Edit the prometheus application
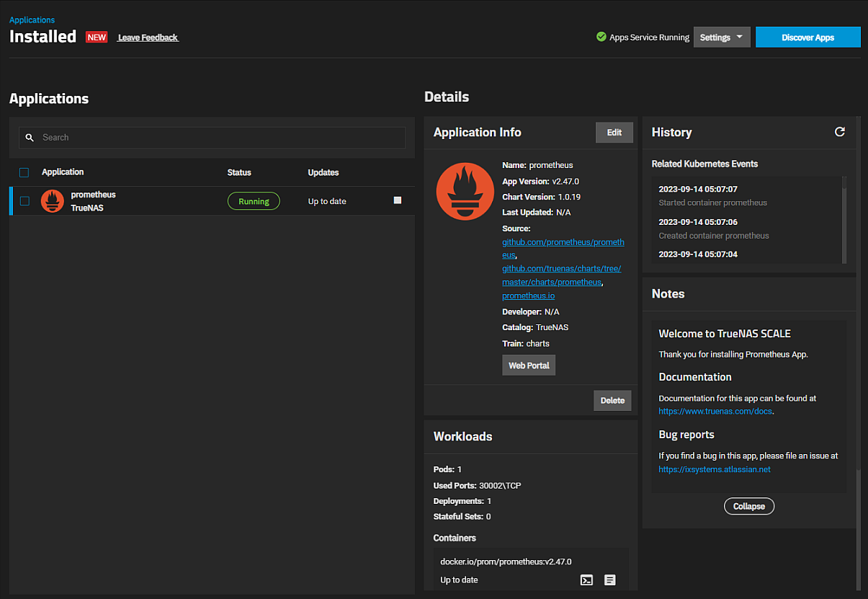This screenshot has width=868, height=599. tap(614, 133)
